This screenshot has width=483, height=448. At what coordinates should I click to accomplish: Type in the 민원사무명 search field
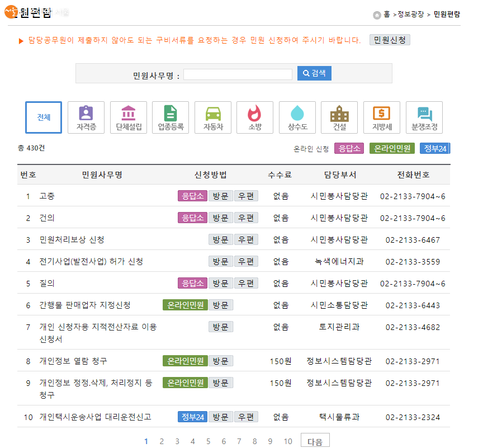(238, 74)
